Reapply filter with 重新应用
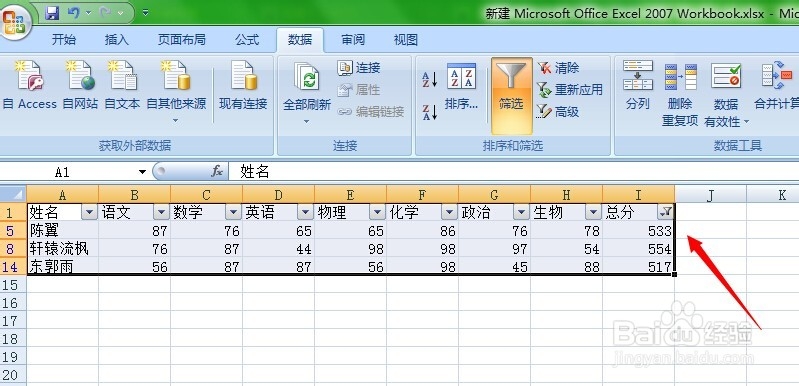Screen dimensions: 799x386 (x=570, y=90)
